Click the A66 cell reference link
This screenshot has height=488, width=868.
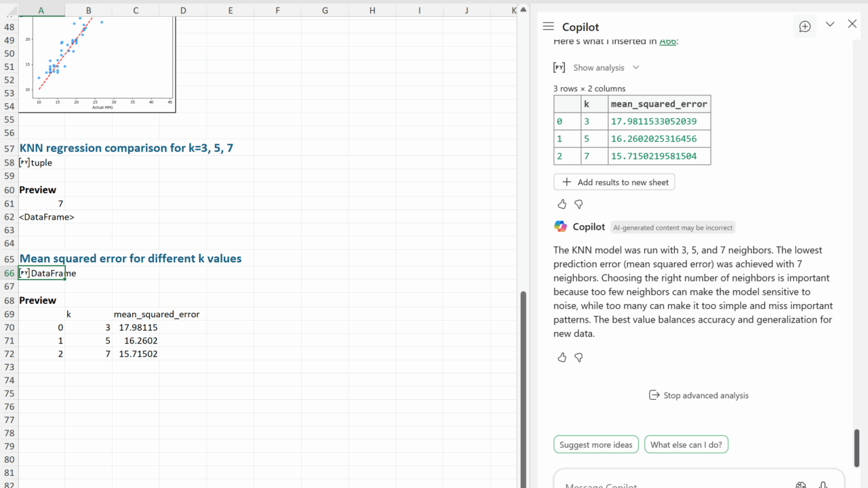click(x=668, y=41)
